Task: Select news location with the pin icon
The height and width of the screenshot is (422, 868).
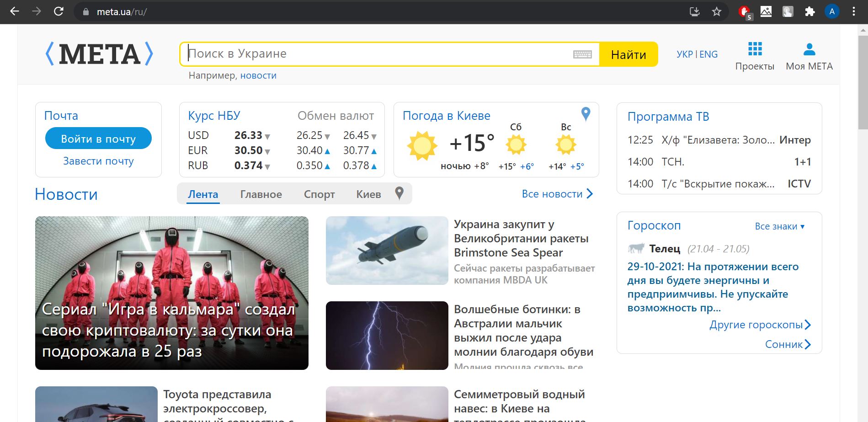Action: coord(399,194)
